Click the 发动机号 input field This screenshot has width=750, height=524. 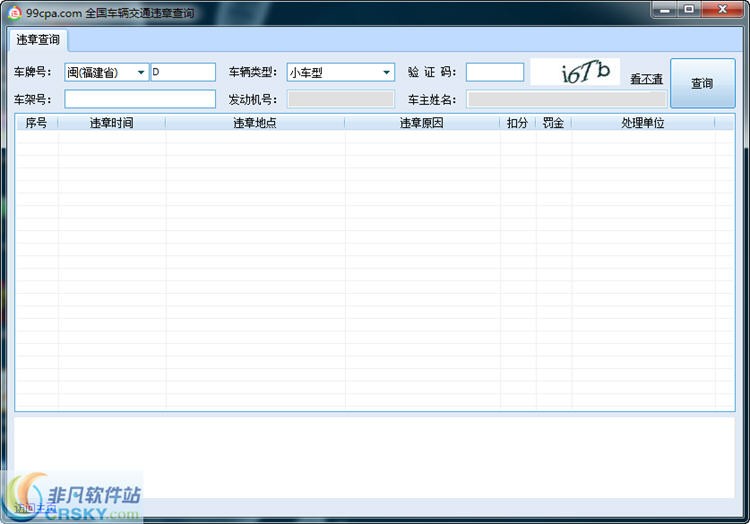point(341,99)
